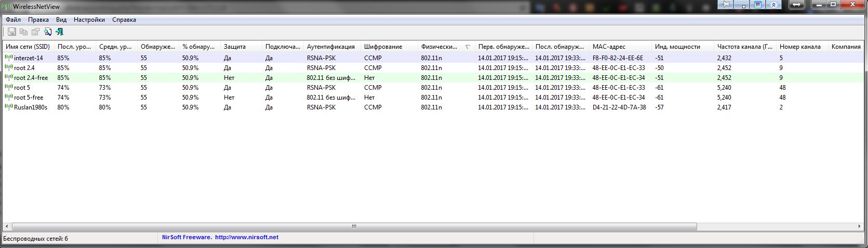Sort by Посл. уровень column header
The width and height of the screenshot is (868, 248).
75,47
